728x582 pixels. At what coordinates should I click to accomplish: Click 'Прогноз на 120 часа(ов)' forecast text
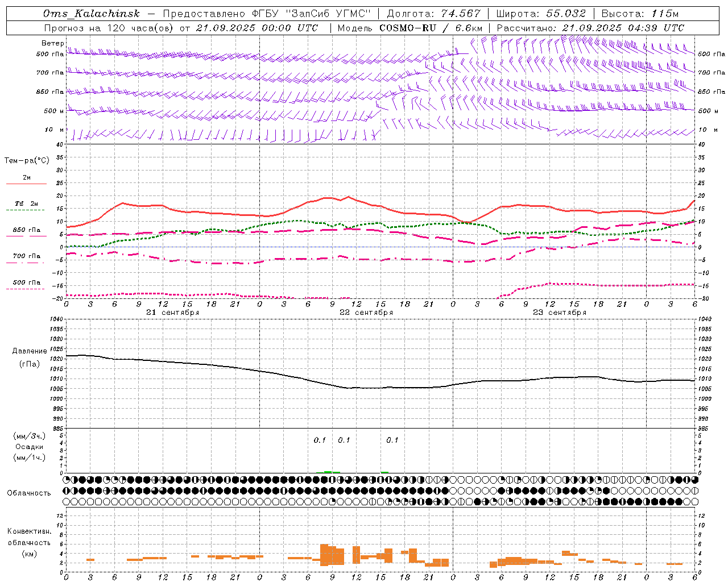[109, 28]
